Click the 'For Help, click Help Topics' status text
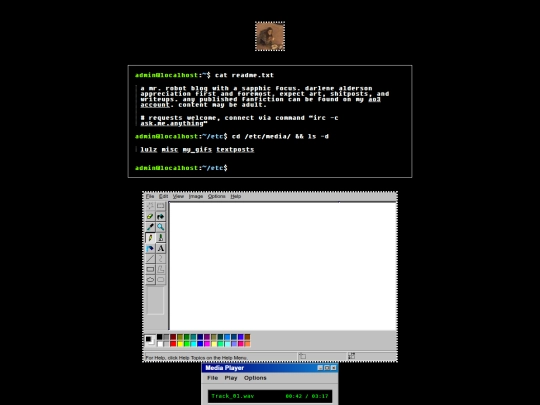The width and height of the screenshot is (540, 405). (x=197, y=357)
